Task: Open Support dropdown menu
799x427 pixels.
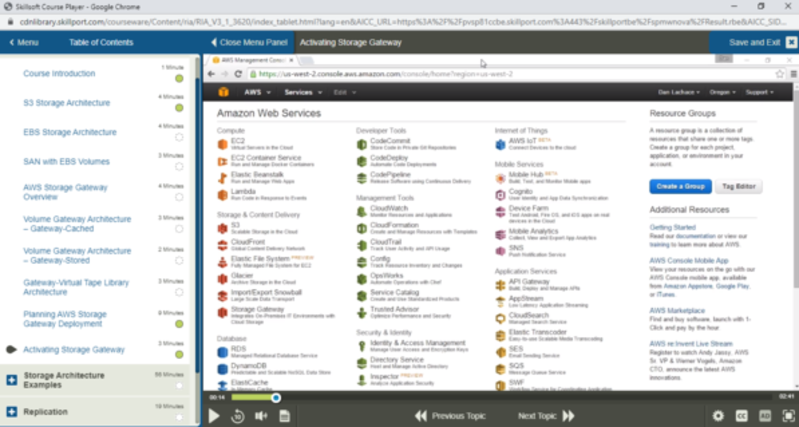Action: 759,92
